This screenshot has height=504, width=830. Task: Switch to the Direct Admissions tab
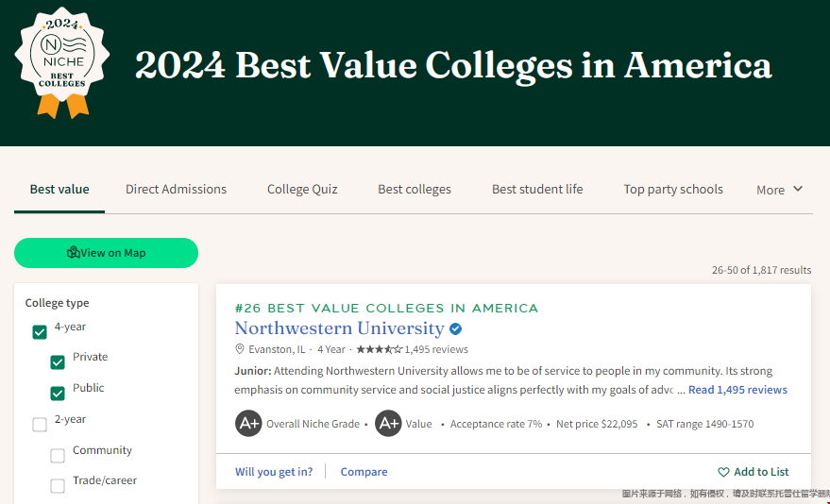pyautogui.click(x=176, y=190)
